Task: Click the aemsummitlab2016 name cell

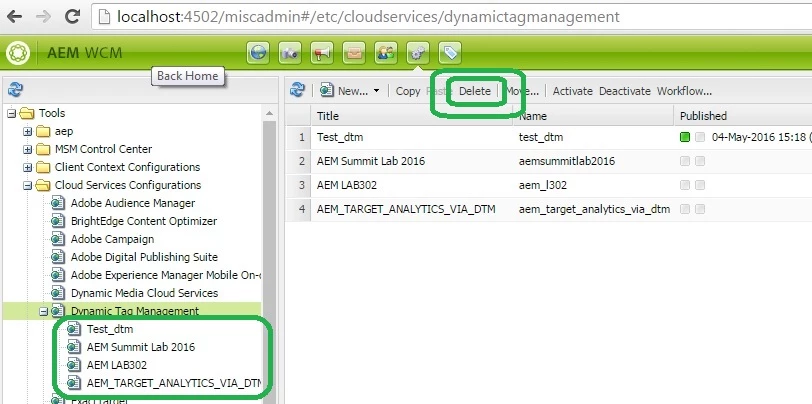Action: click(567, 162)
